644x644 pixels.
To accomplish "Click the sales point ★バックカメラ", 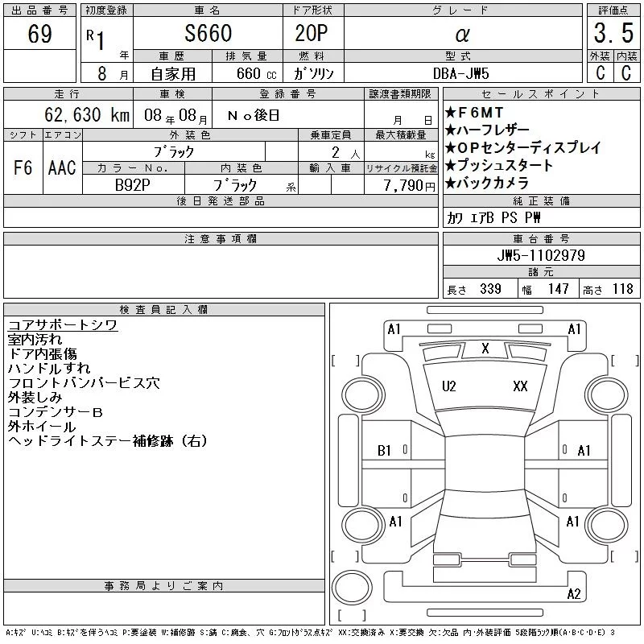I will tap(487, 183).
